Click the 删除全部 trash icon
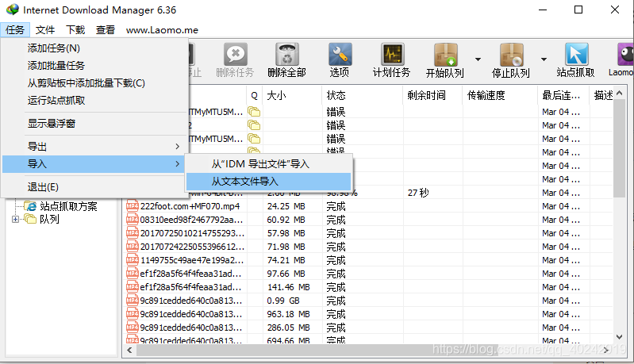The width and height of the screenshot is (634, 364). coord(287,54)
